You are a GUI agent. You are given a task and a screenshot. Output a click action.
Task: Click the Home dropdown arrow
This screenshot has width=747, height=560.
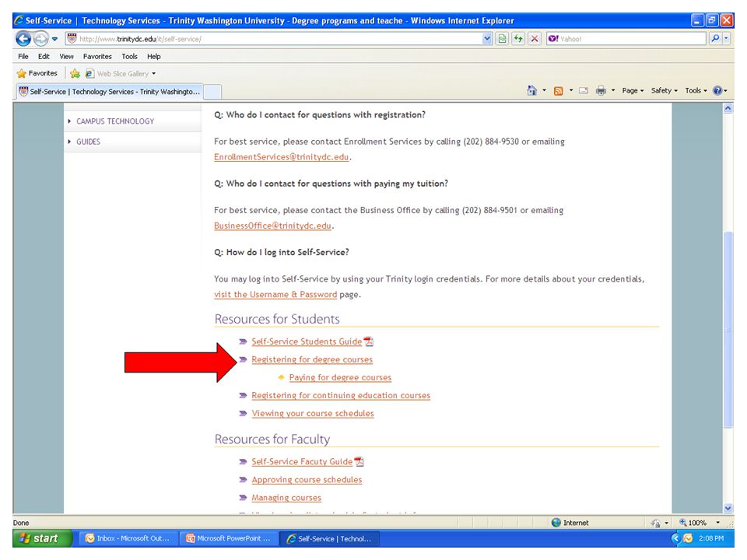coord(544,90)
